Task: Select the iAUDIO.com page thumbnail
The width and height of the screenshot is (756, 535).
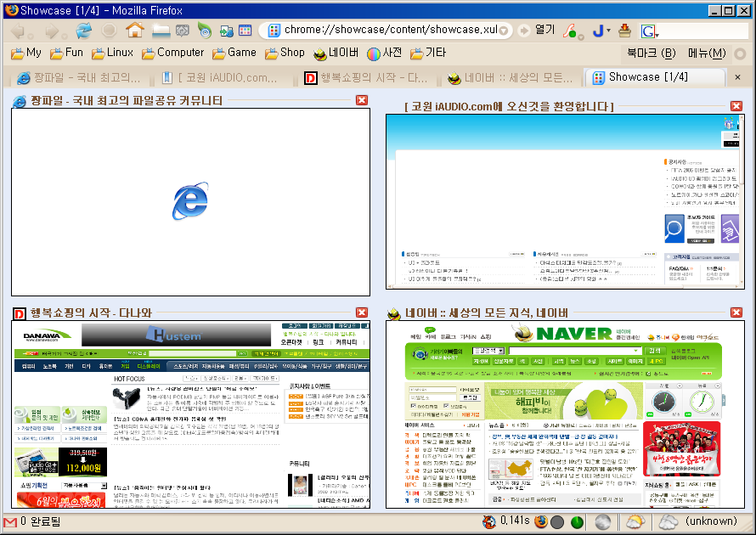Action: click(565, 201)
